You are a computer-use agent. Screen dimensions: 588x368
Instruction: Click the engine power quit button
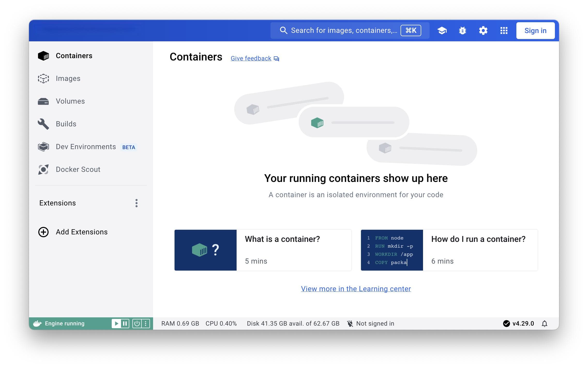(x=137, y=324)
